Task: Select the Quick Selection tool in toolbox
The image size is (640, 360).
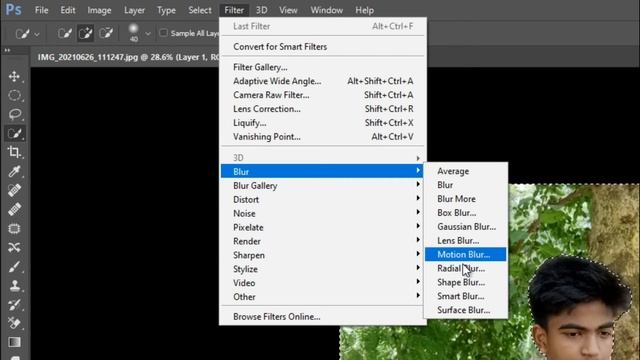Action: tap(14, 133)
